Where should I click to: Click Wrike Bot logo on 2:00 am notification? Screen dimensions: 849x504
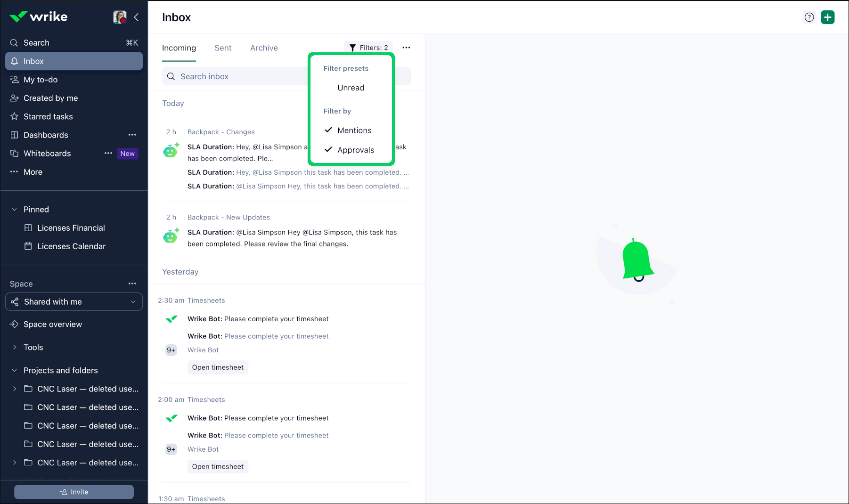tap(171, 418)
